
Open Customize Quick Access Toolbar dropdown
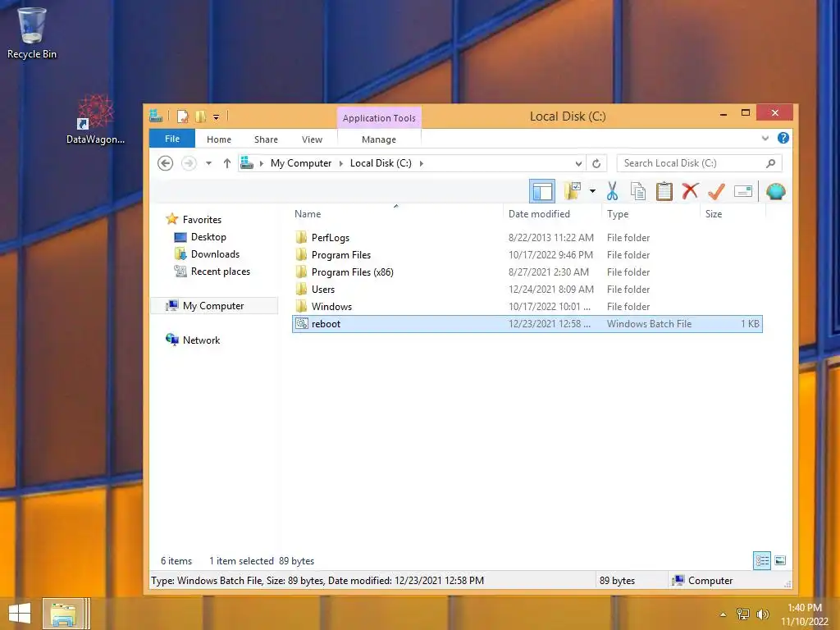coord(216,116)
